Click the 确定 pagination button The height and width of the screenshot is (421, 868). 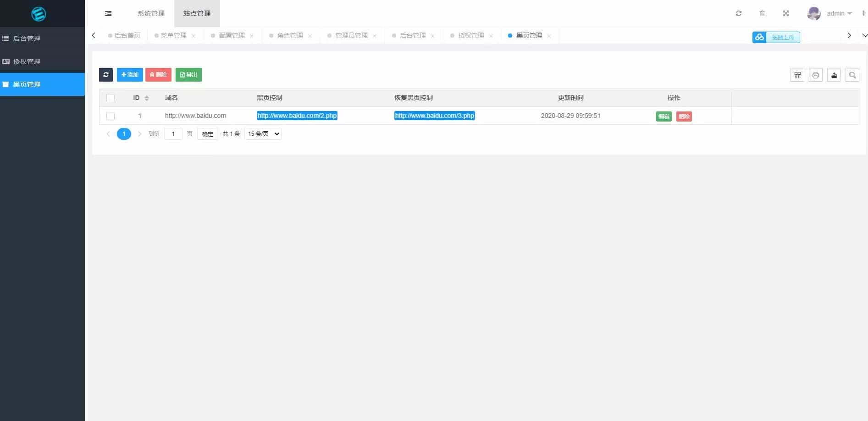(208, 134)
